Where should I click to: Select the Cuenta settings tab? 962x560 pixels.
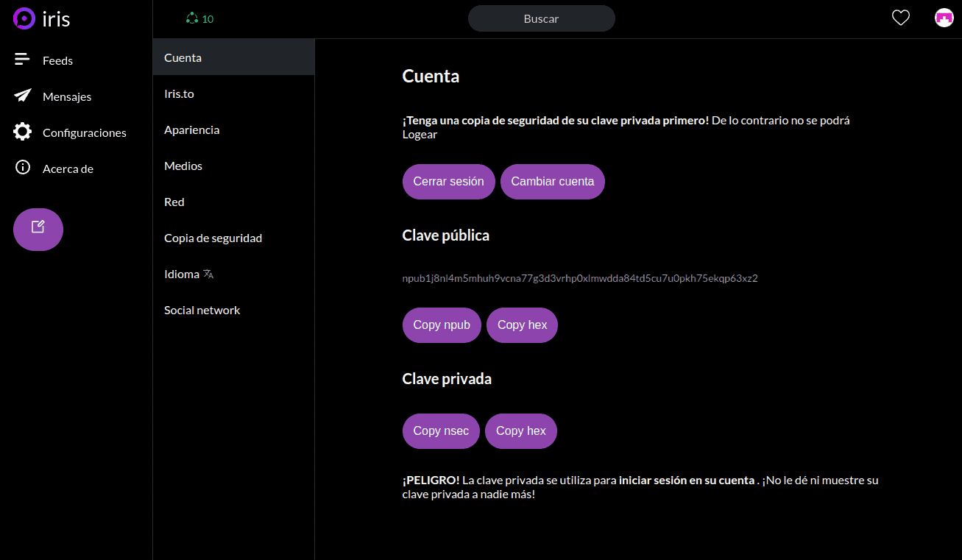coord(233,57)
